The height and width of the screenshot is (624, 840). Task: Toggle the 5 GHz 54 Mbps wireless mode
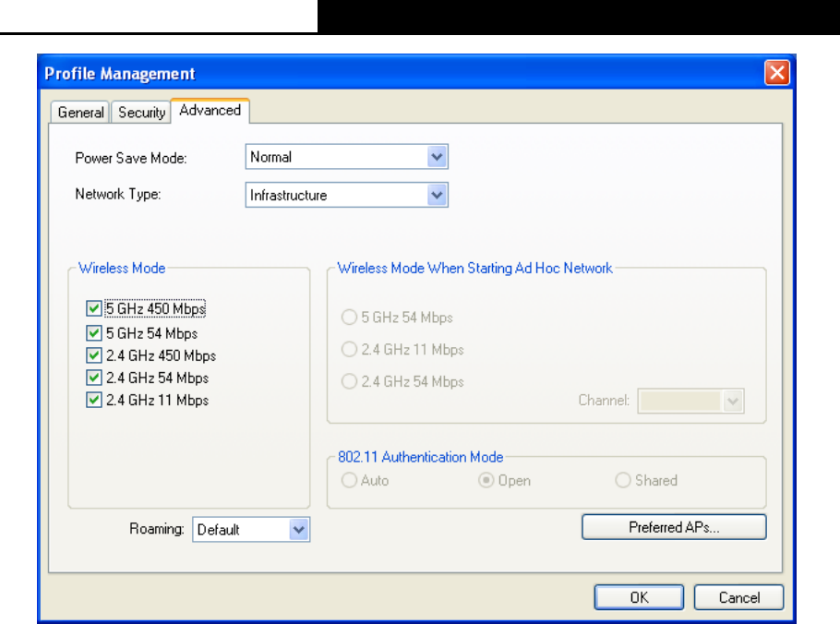tap(94, 333)
